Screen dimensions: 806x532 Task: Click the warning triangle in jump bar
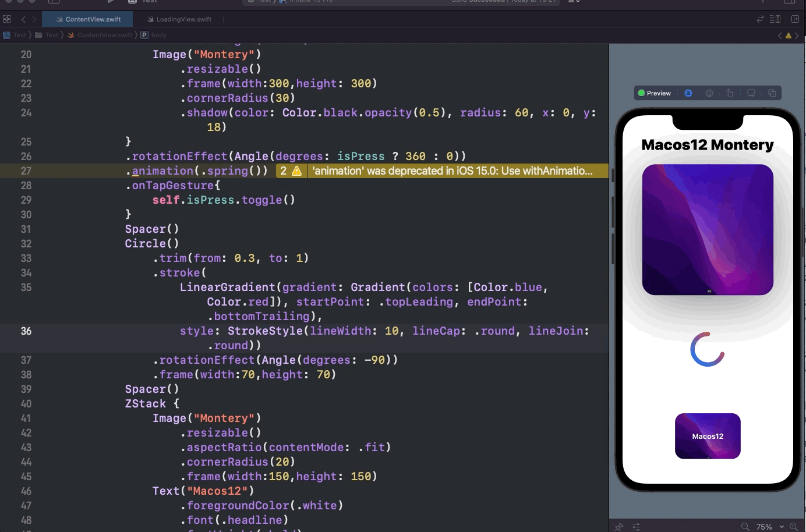click(x=789, y=36)
